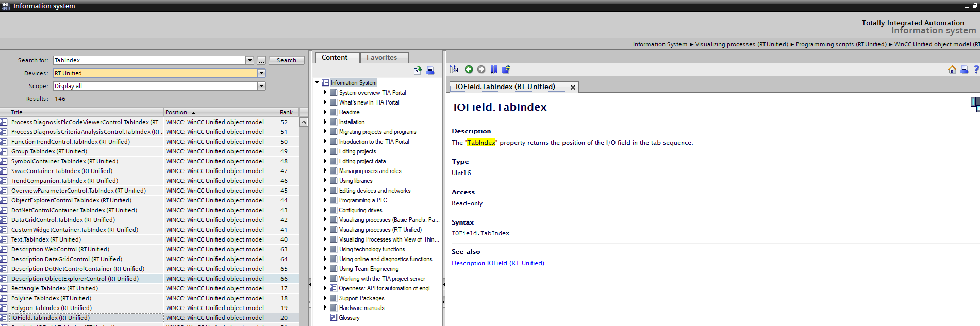Viewport: 980px width, 326px height.
Task: Select Editing devices and networks topic
Action: [x=375, y=191]
